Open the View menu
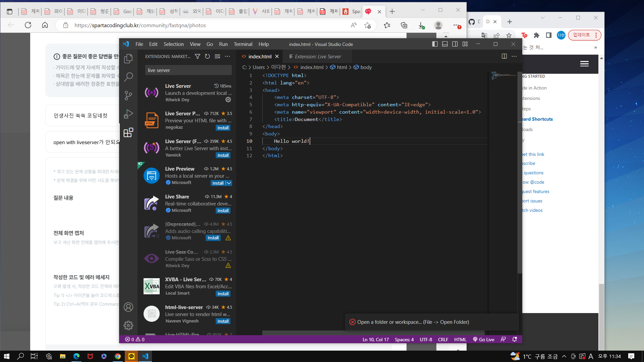The image size is (644, 362). pyautogui.click(x=195, y=44)
